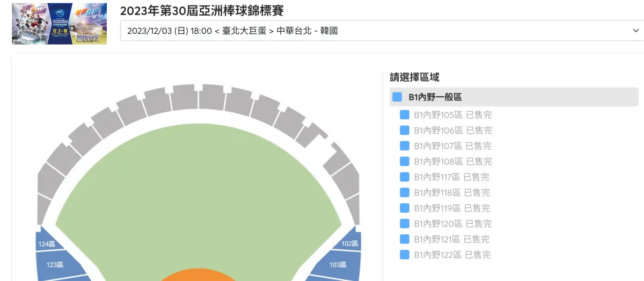The height and width of the screenshot is (281, 644).
Task: Click the blue square icon for B1內野105區
Action: 405,114
